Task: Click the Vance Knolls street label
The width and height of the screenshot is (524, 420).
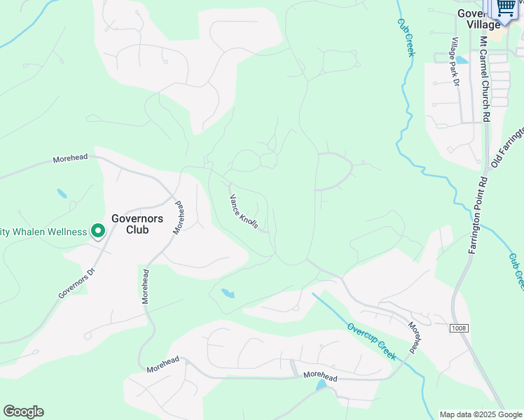Action: pyautogui.click(x=244, y=211)
